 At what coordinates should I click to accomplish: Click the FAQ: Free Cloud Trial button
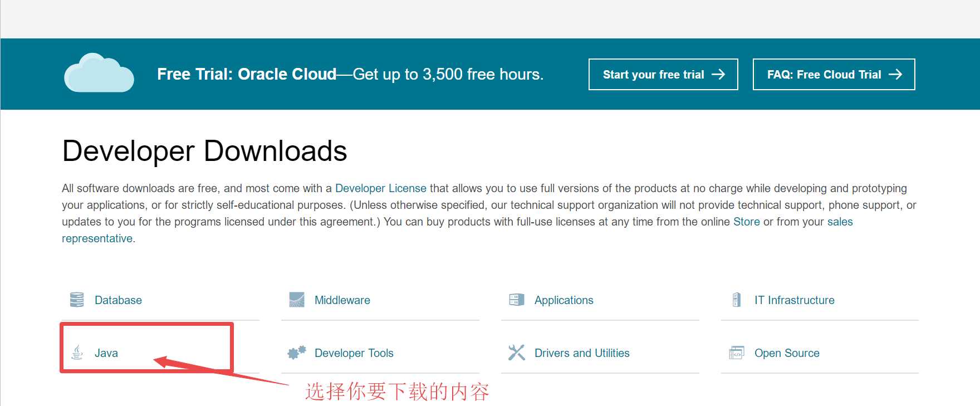834,74
